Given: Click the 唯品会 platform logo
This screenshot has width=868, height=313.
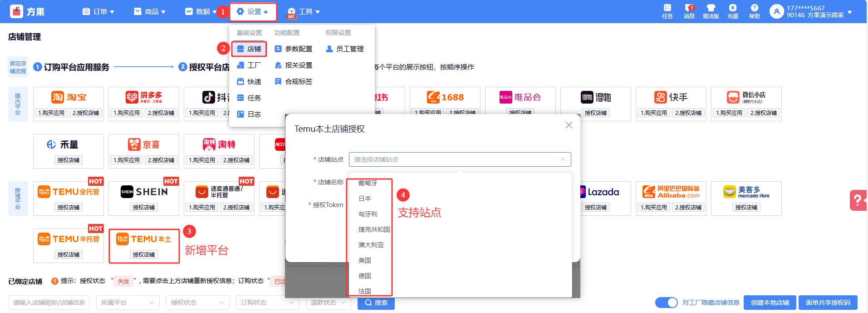Looking at the screenshot, I should pyautogui.click(x=520, y=97).
